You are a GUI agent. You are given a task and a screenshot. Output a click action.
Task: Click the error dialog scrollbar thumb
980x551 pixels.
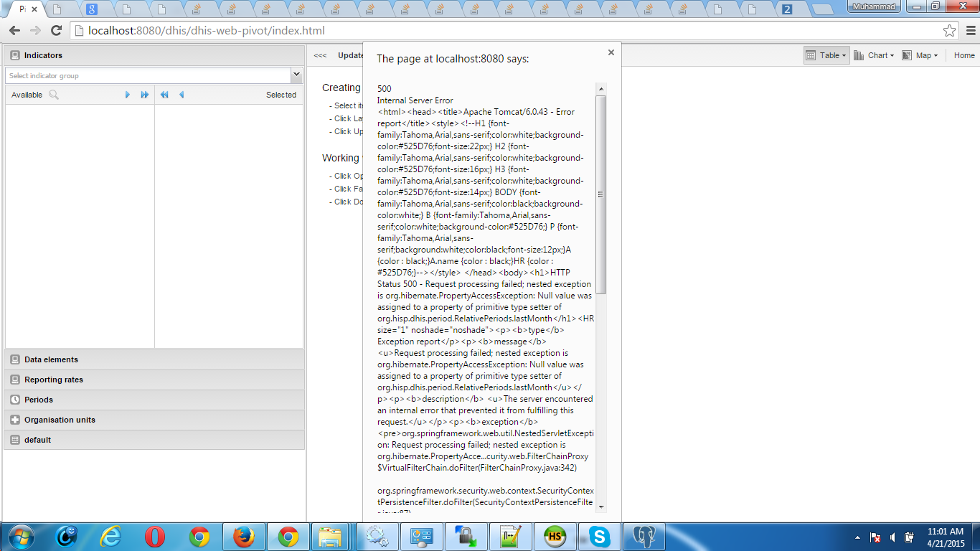tap(601, 194)
